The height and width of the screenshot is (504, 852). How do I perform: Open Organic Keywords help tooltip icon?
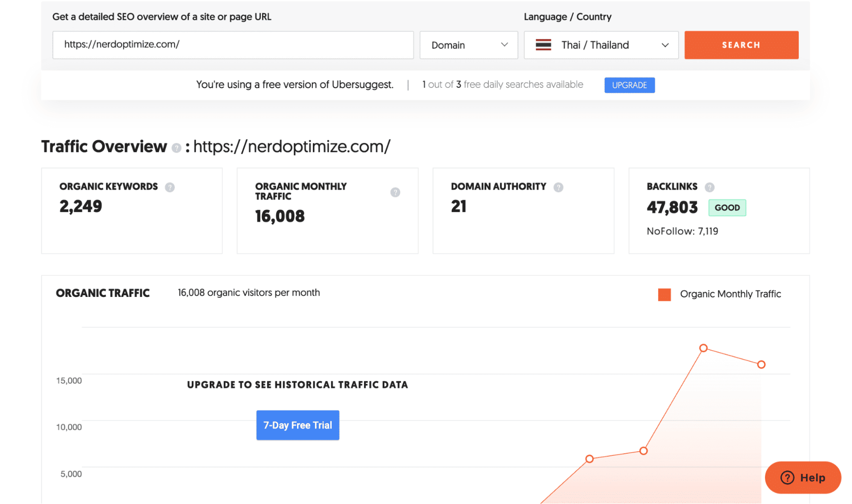point(170,187)
